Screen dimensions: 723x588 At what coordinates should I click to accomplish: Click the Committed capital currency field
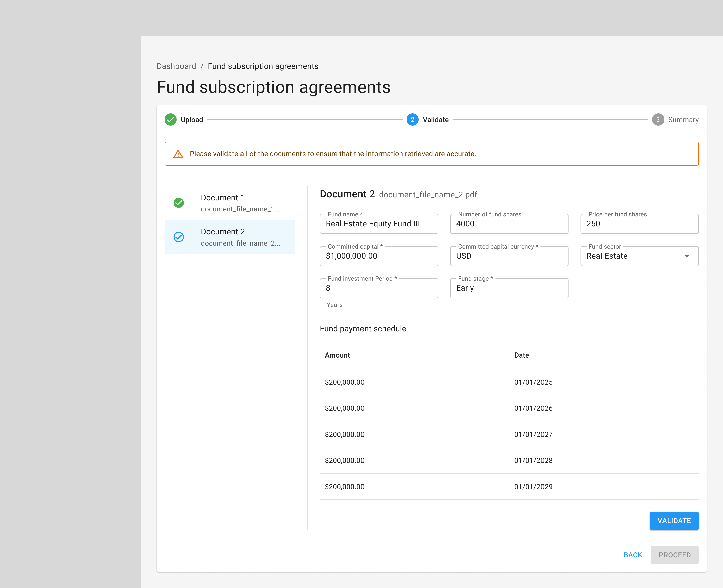pos(509,256)
